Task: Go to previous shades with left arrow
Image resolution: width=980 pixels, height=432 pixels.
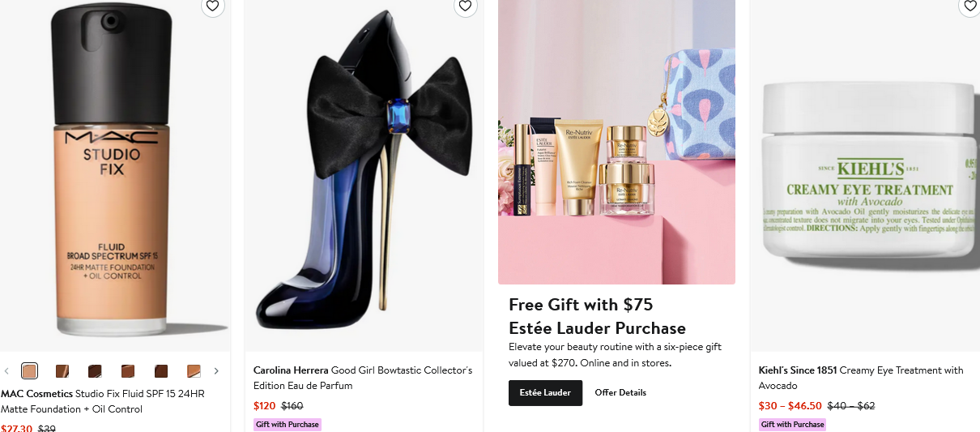Action: click(6, 371)
